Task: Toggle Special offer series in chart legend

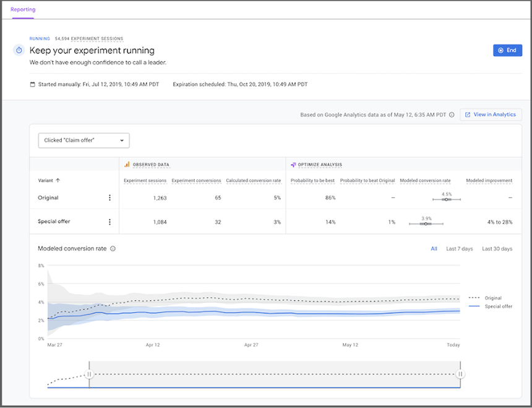Action: (x=492, y=306)
